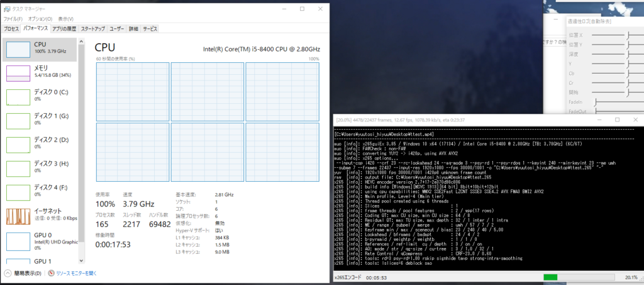Select the パフォーマンス tab

(35, 29)
